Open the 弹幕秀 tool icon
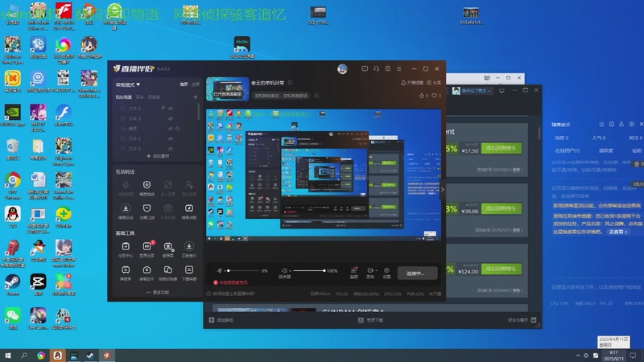644x362 pixels. [x=126, y=270]
